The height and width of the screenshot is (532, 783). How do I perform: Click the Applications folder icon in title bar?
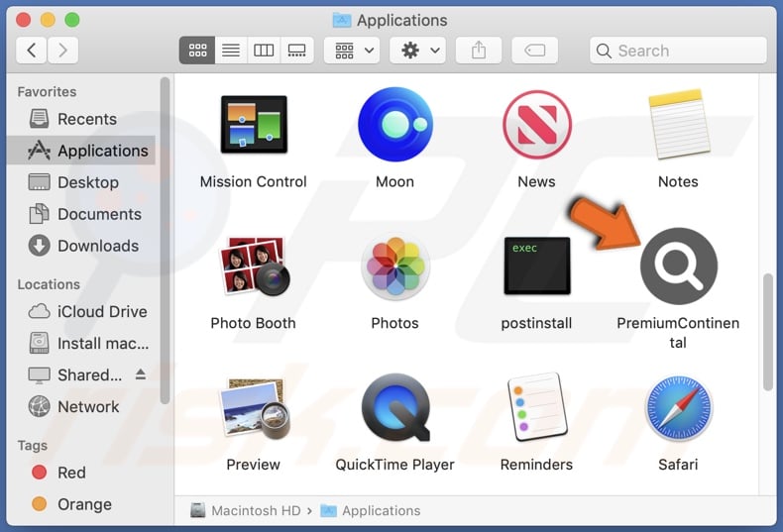[342, 20]
